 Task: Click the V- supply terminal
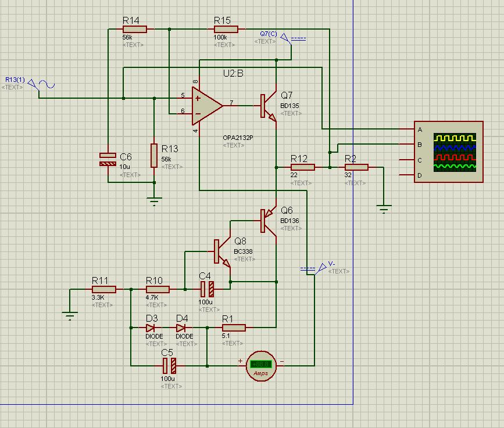(x=313, y=269)
